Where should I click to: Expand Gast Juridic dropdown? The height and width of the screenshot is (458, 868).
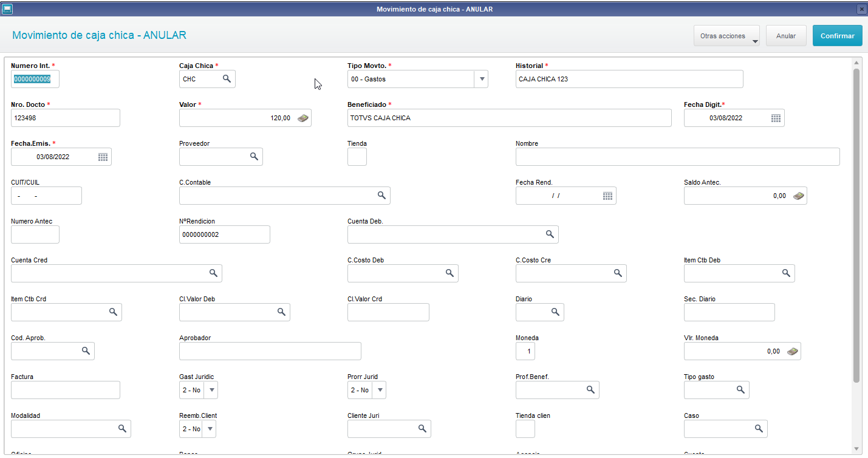pos(211,390)
